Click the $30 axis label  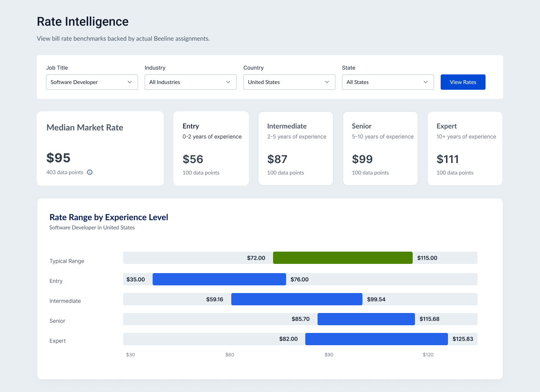tap(130, 355)
